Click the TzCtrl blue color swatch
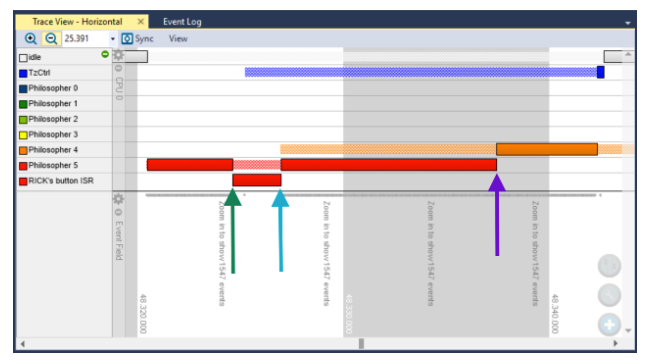The height and width of the screenshot is (364, 650). tap(23, 73)
